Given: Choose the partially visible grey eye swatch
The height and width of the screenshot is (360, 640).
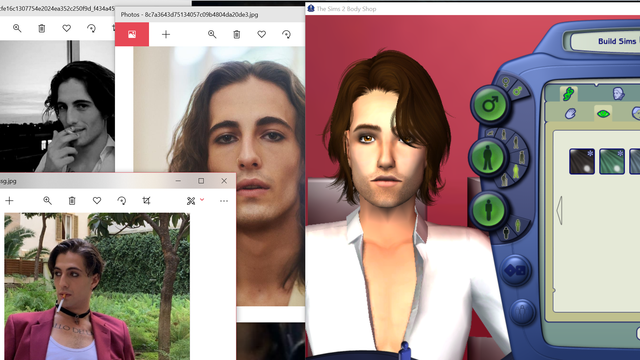Looking at the screenshot, I should pos(635,161).
